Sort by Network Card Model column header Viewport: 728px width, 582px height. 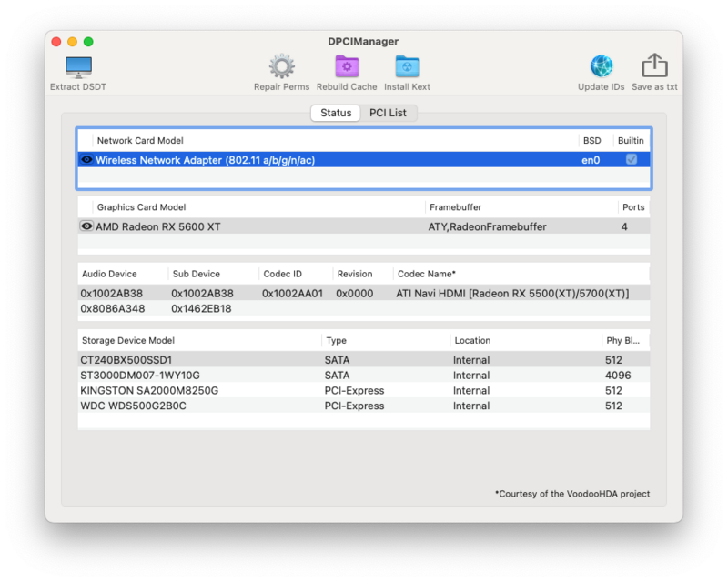[x=140, y=141]
